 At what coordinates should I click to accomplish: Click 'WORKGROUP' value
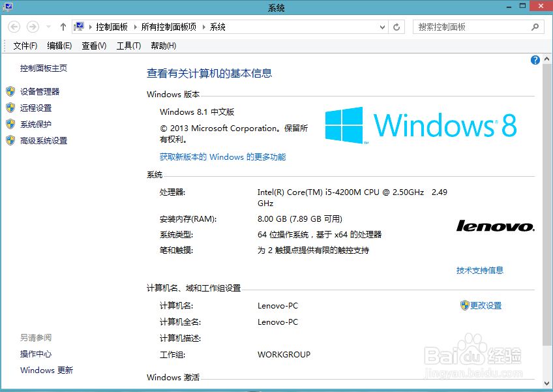[284, 355]
